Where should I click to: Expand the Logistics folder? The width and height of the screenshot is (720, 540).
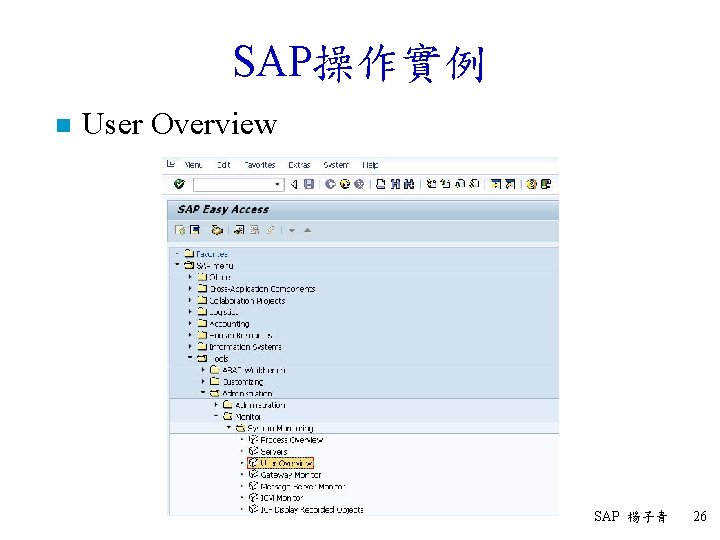point(190,311)
